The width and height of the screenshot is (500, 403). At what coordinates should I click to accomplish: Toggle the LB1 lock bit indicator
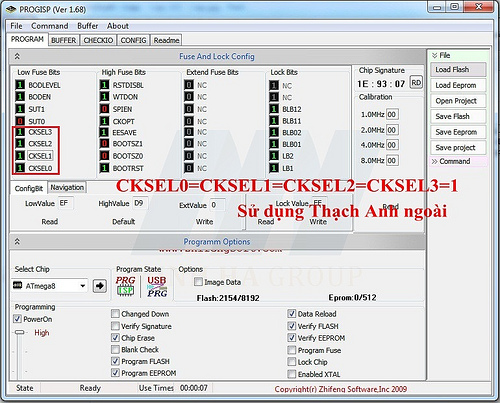274,168
